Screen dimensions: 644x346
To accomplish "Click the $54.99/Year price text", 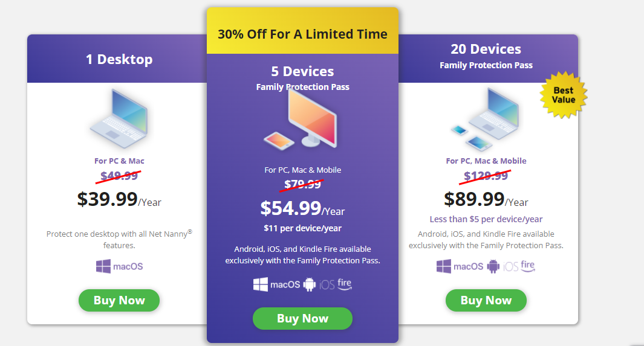I will click(303, 208).
